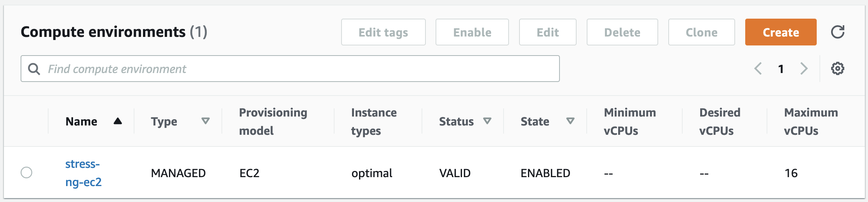Refresh the compute environments list
The height and width of the screenshot is (202, 868).
(x=837, y=32)
